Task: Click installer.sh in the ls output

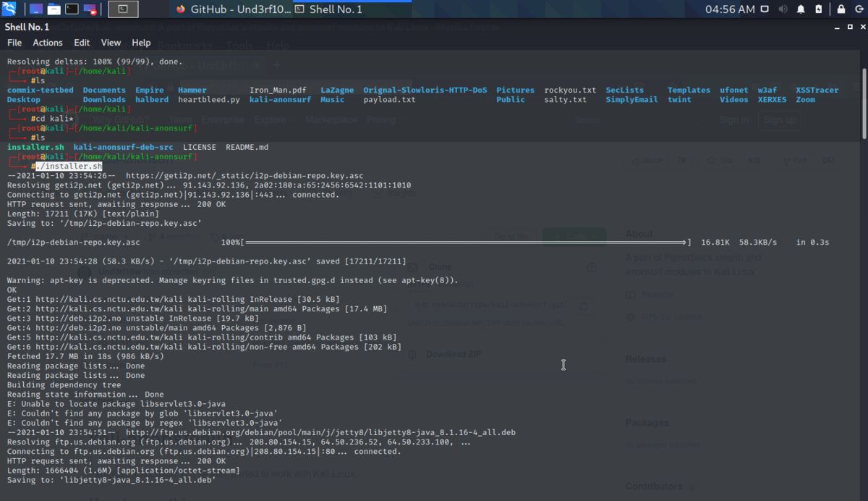Action: [35, 147]
